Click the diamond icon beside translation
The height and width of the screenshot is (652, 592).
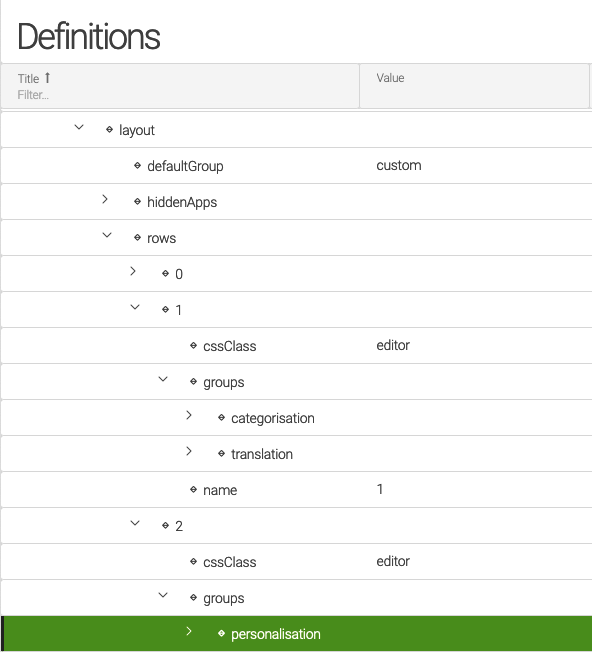[x=222, y=454]
